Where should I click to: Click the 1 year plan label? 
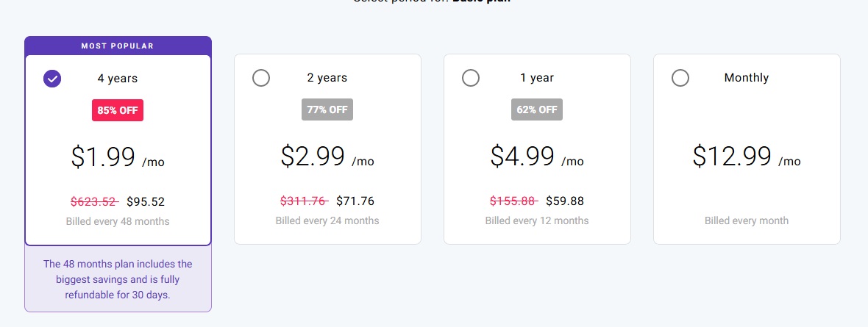(537, 78)
